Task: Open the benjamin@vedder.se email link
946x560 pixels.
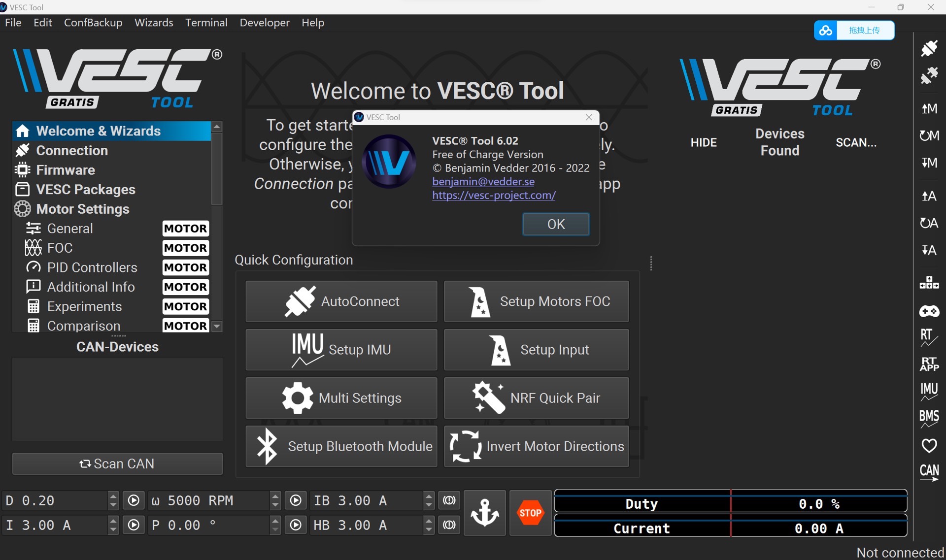Action: point(483,182)
